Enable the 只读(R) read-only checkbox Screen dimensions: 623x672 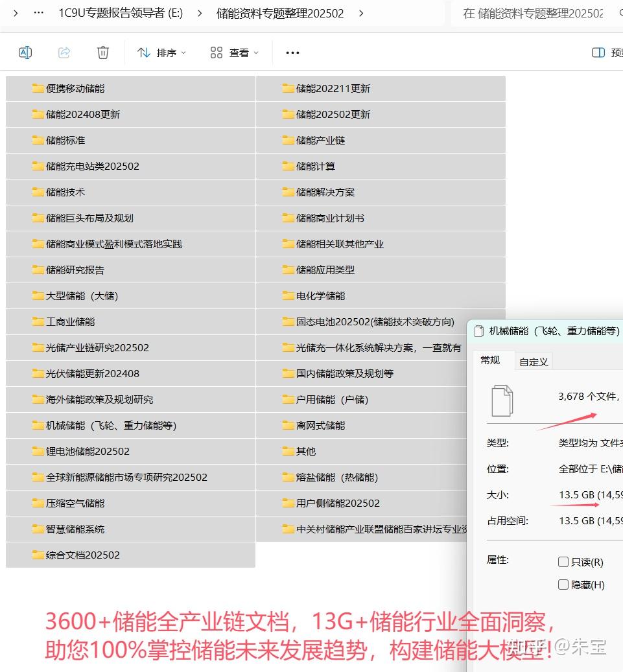563,562
